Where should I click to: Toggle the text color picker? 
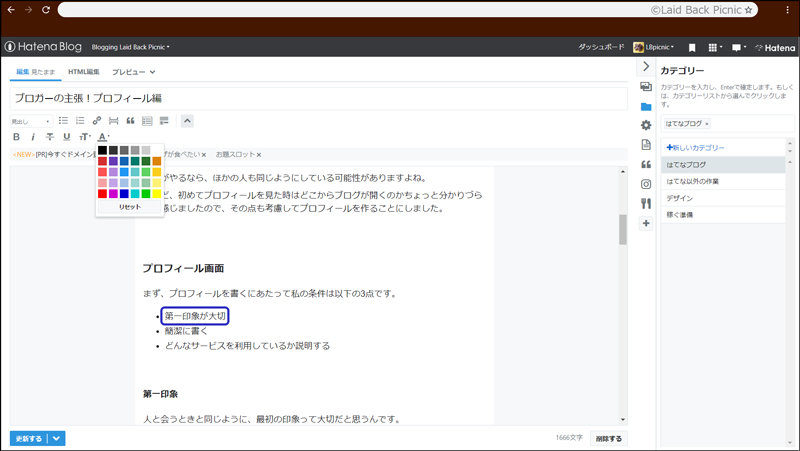104,137
